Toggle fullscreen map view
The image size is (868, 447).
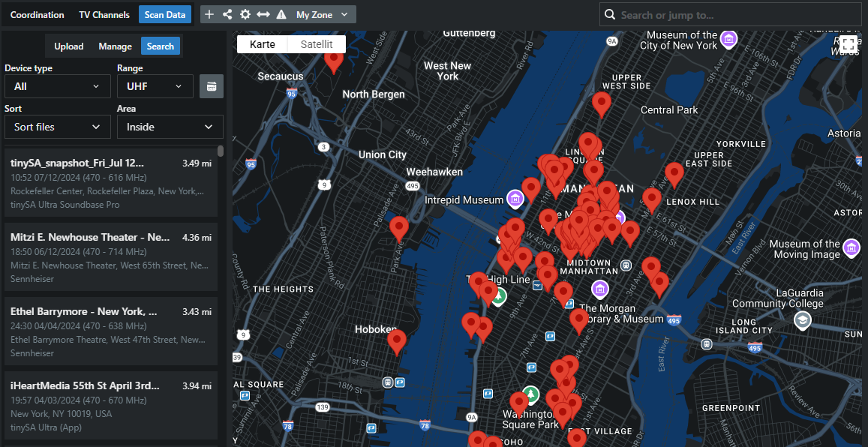coord(848,44)
